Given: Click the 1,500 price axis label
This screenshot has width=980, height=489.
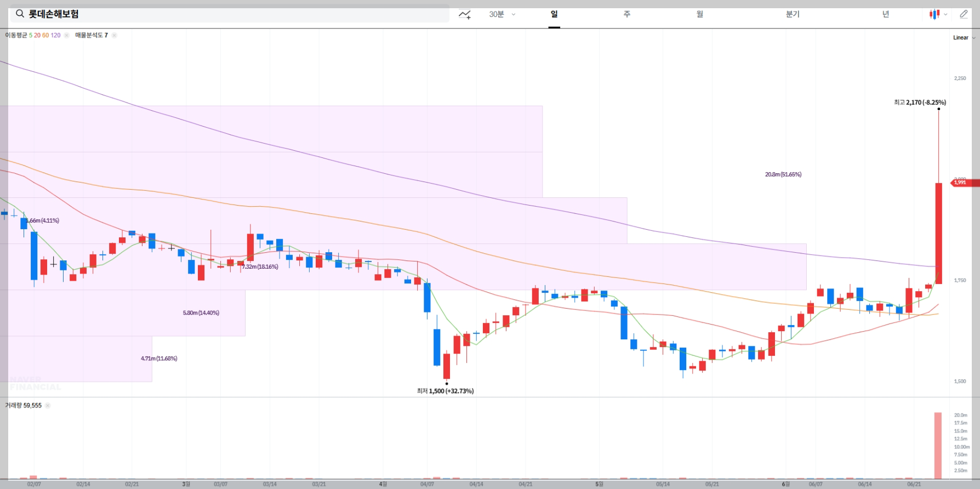Looking at the screenshot, I should pos(960,382).
